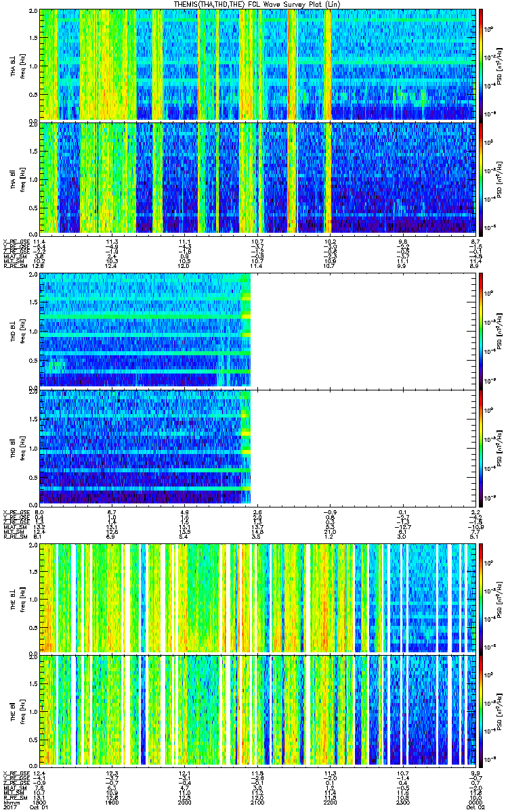Click the 1800 time tick label
The height and width of the screenshot is (812, 508).
coord(39,801)
